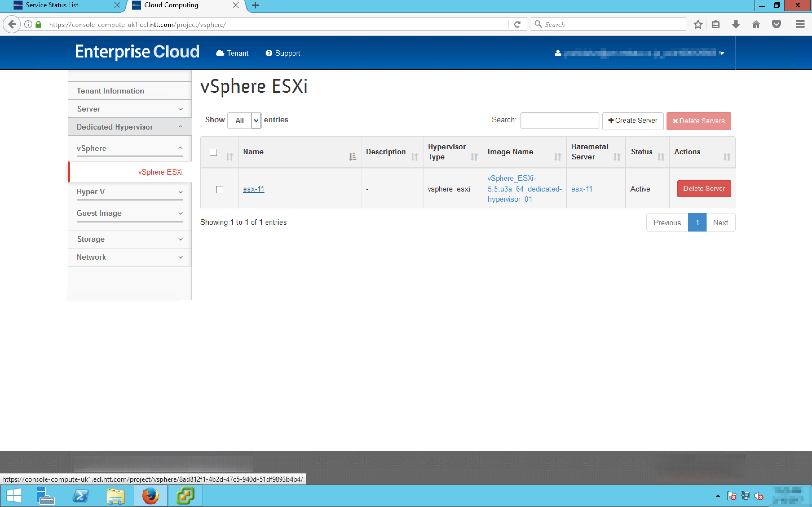Open Firefox hamburger menu
Screen dimensions: 812x507
point(800,25)
